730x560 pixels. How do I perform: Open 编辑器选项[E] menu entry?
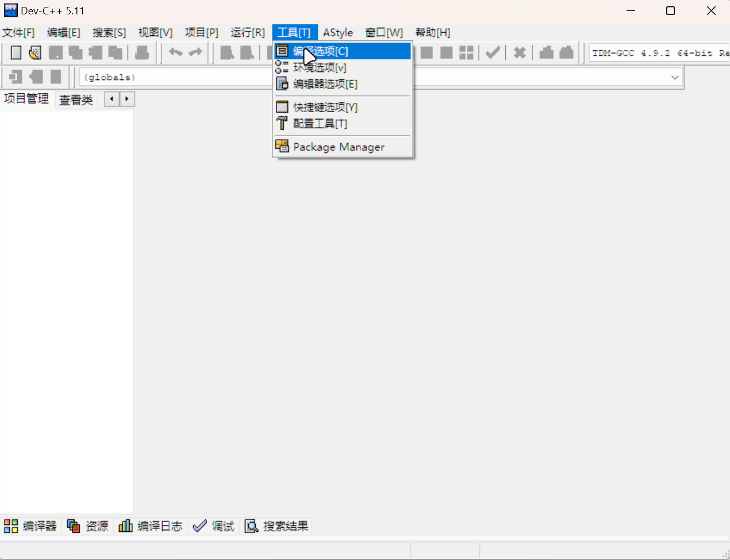(343, 84)
